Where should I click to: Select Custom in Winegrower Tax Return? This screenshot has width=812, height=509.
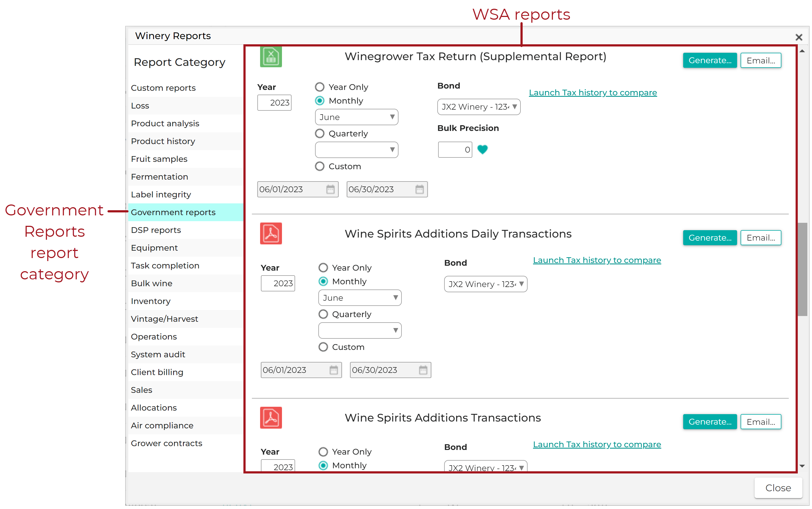coord(319,166)
